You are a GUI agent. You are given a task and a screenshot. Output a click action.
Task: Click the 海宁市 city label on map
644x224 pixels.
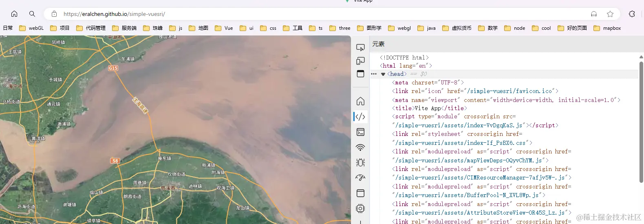click(x=15, y=86)
